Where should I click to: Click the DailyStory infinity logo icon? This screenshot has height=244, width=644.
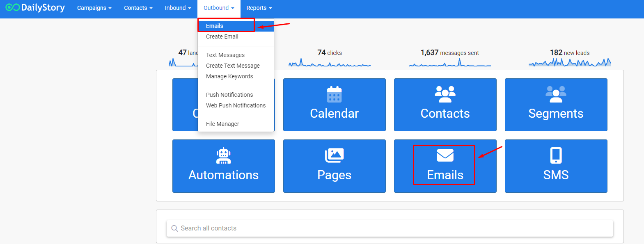point(12,7)
